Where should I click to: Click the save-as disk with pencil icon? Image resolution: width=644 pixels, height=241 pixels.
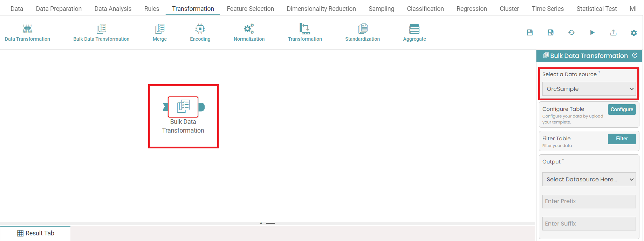click(550, 33)
